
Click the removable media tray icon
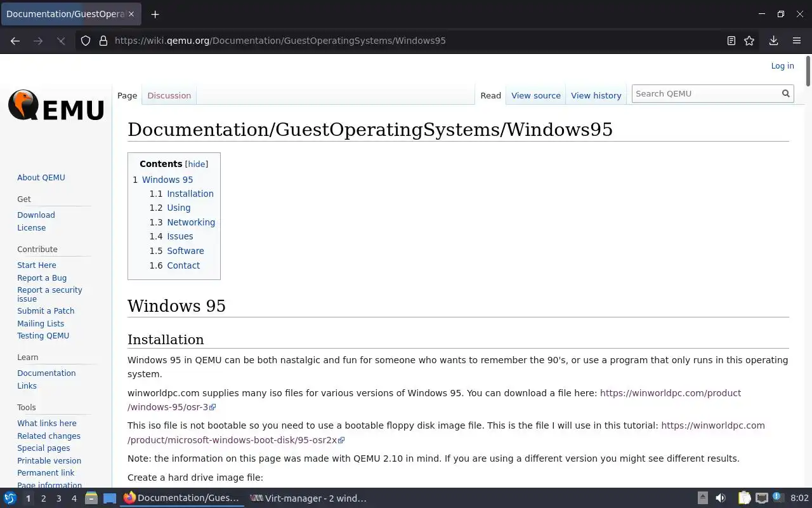tap(702, 498)
